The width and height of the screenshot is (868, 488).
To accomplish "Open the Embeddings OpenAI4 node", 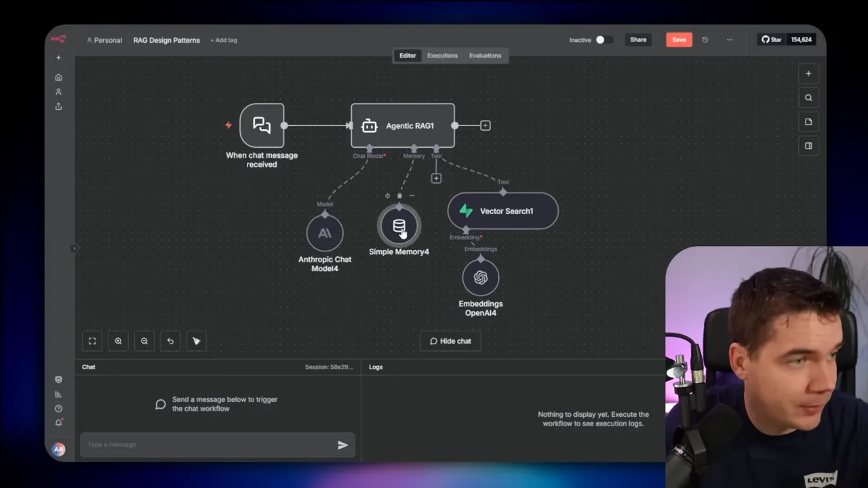I will coord(481,278).
